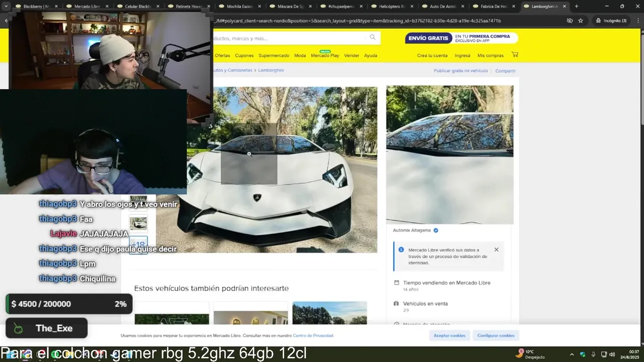Open the Ofertas menu item

222,55
